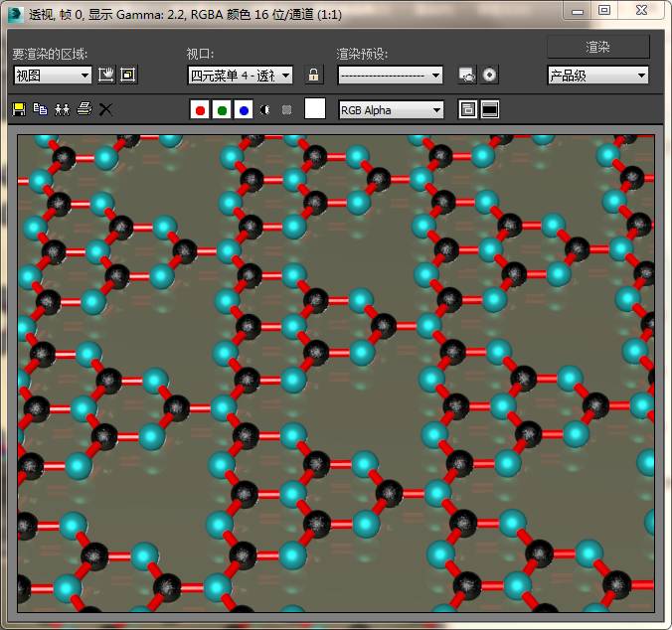Screen dimensions: 672x630
Task: Click the Save Image floppy icon
Action: click(x=19, y=109)
